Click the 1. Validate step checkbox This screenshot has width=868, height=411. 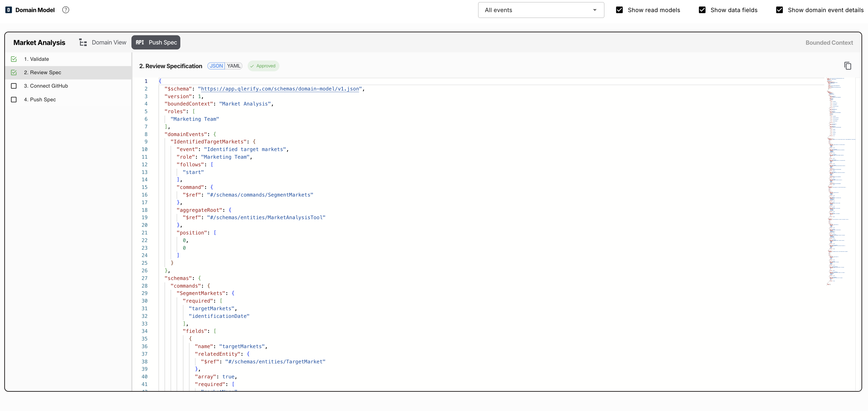[14, 59]
